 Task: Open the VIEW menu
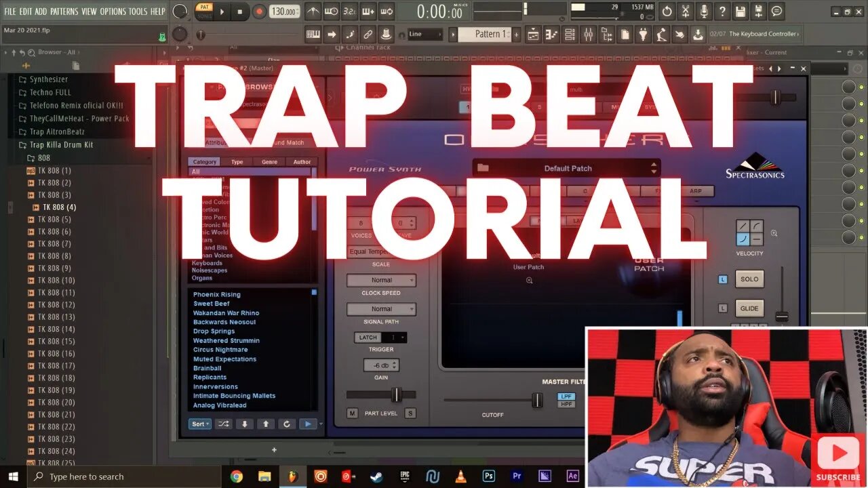pyautogui.click(x=89, y=12)
